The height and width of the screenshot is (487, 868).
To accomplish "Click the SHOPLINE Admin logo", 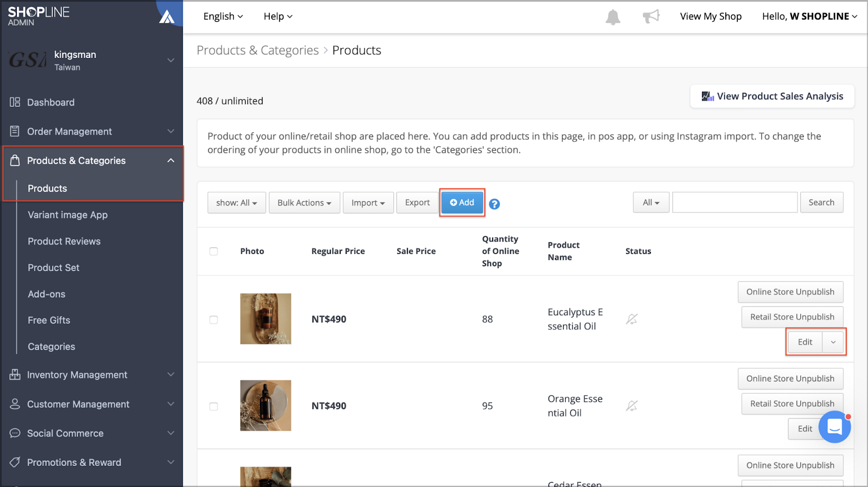I will (39, 16).
